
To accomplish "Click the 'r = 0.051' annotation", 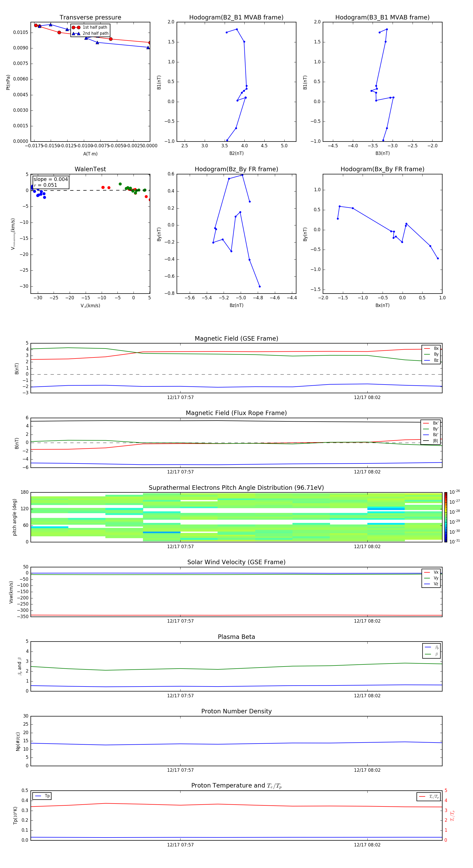I will point(45,185).
